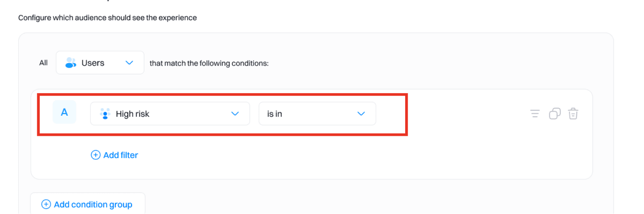Open the High risk segment dropdown
This screenshot has width=644, height=214.
point(170,114)
